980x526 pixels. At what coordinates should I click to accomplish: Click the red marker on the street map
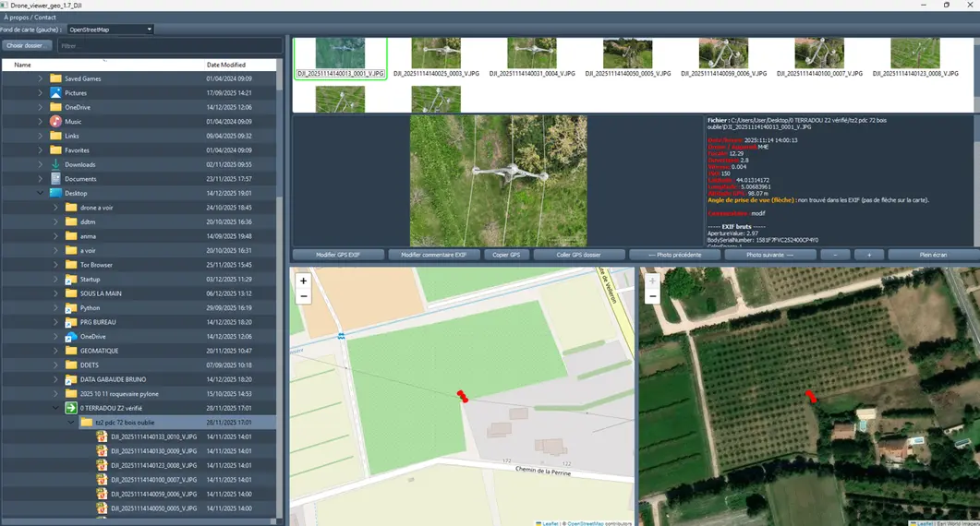click(x=462, y=396)
